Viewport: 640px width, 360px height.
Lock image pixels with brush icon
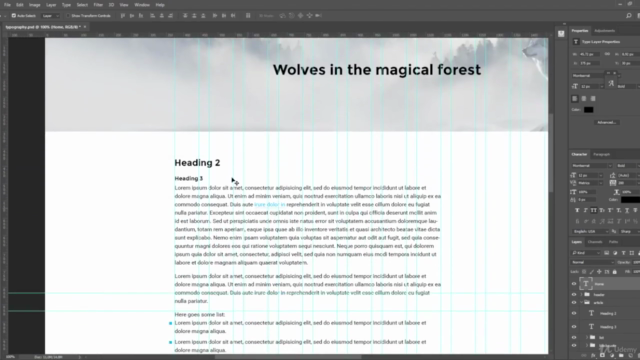point(592,271)
